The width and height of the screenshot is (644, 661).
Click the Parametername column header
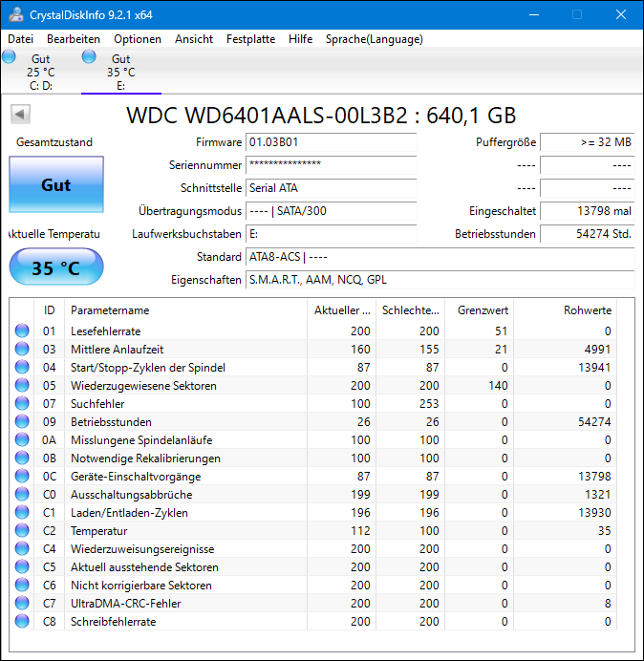185,310
